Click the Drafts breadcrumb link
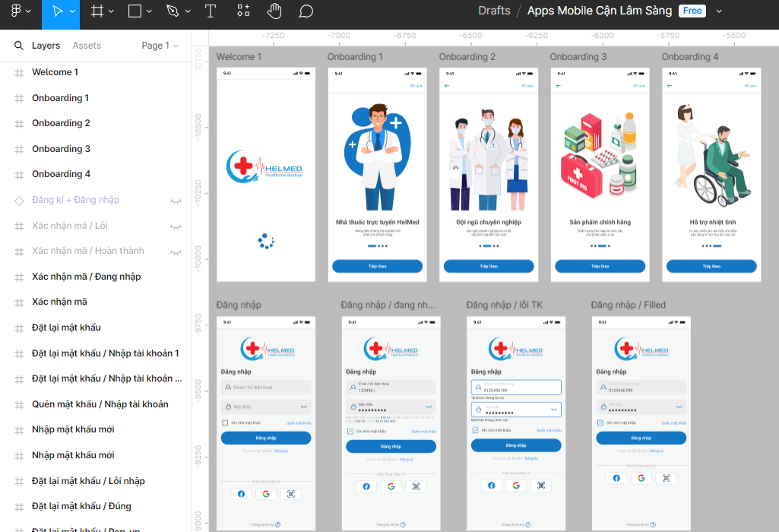 pos(494,11)
